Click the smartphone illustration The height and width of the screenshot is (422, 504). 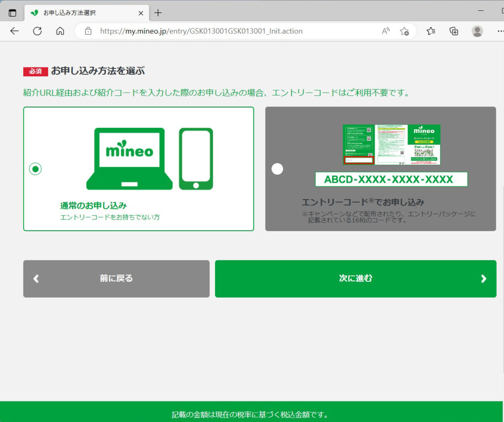(x=196, y=159)
